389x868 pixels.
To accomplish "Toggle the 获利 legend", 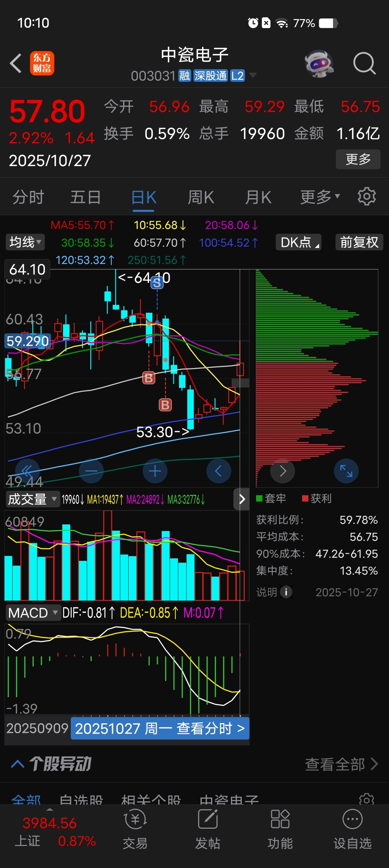I will 317,499.
